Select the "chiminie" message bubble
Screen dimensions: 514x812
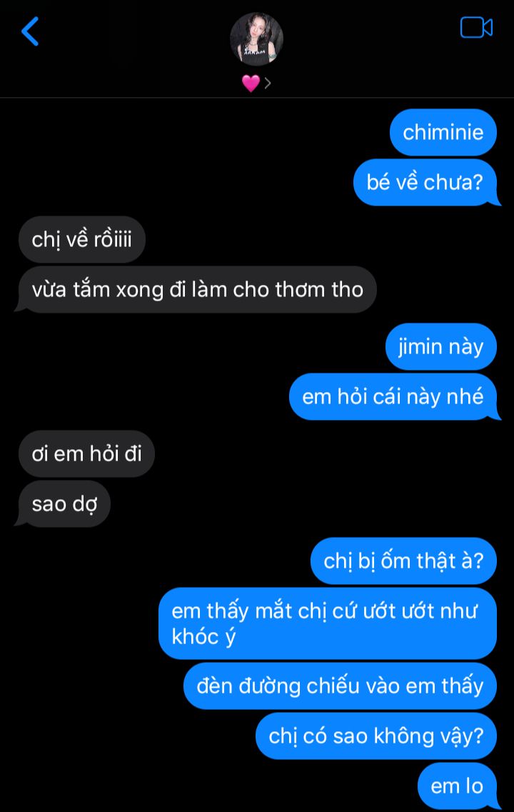click(x=443, y=133)
